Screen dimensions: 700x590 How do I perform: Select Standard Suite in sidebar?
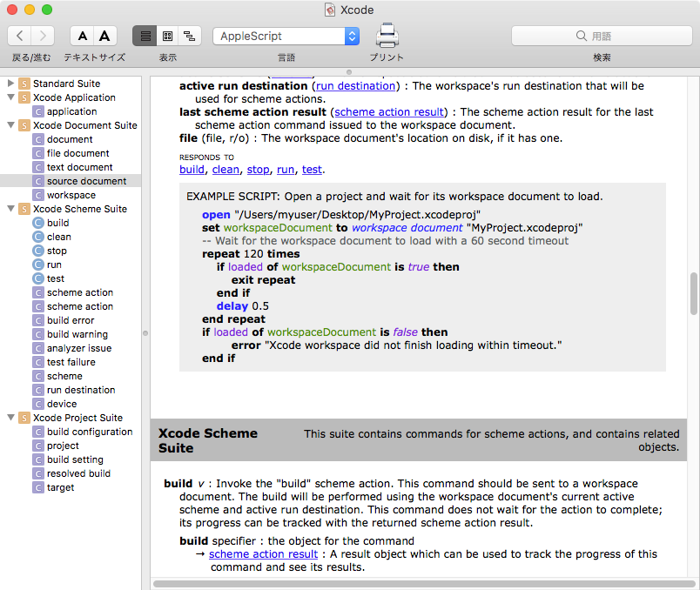coord(66,84)
